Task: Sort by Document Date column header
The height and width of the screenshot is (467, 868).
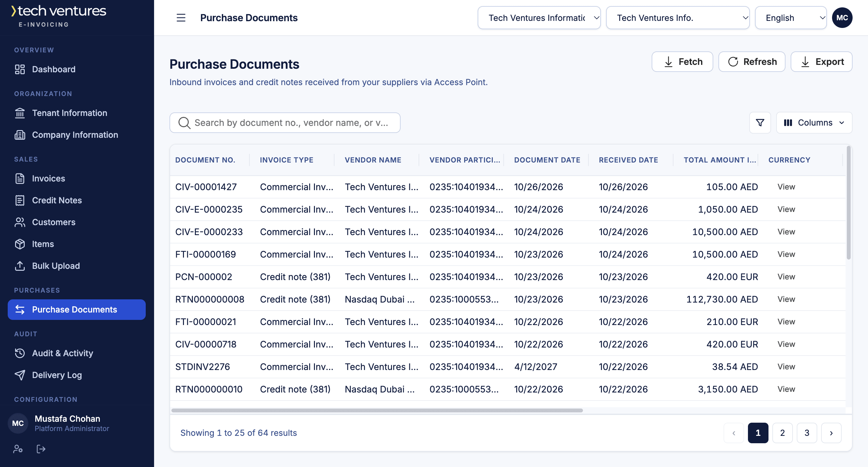Action: [547, 160]
